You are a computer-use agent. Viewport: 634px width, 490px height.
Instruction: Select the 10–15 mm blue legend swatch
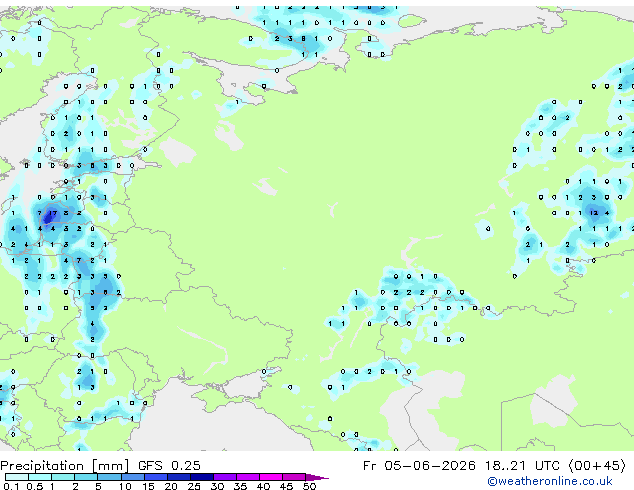[132, 477]
